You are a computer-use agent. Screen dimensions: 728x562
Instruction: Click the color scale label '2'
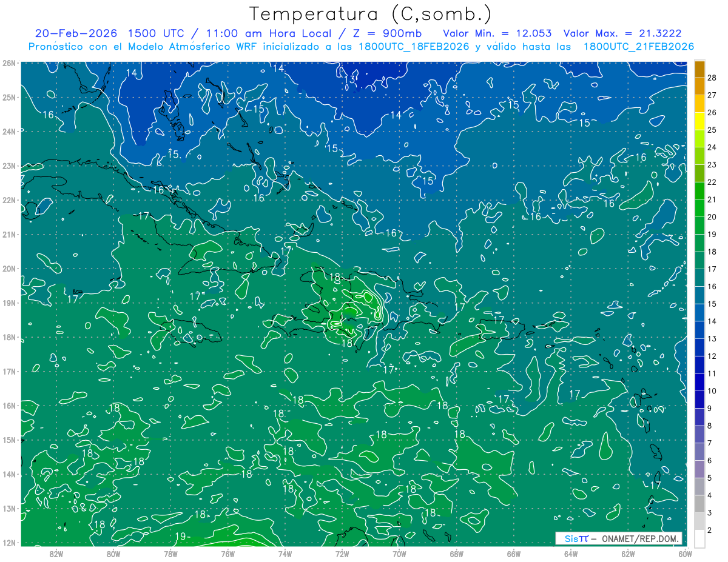(x=710, y=530)
